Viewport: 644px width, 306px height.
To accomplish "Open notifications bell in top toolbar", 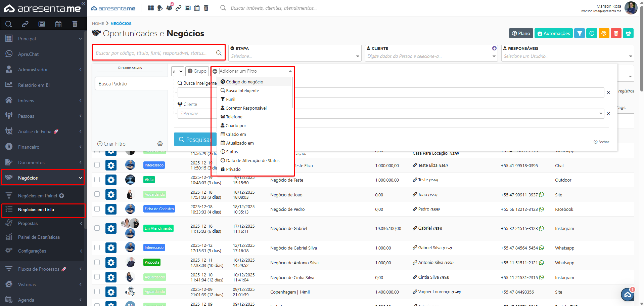I will [x=160, y=8].
